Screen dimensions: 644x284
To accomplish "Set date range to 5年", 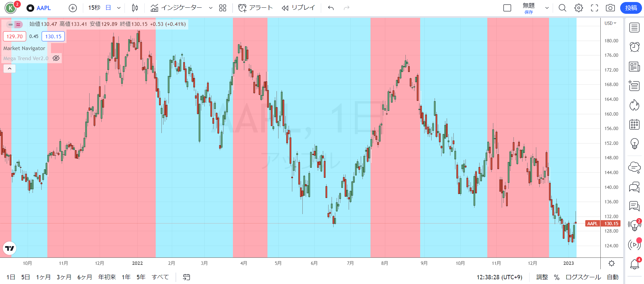I will click(x=141, y=277).
